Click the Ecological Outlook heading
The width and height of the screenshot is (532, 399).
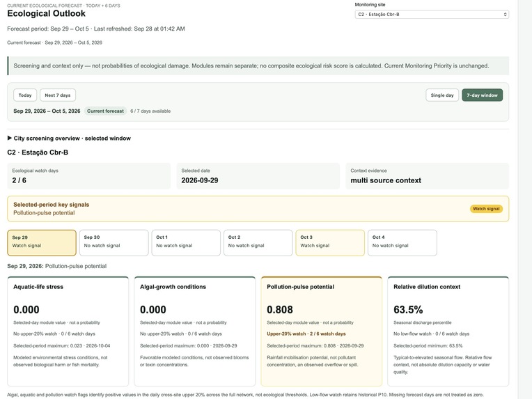[47, 13]
